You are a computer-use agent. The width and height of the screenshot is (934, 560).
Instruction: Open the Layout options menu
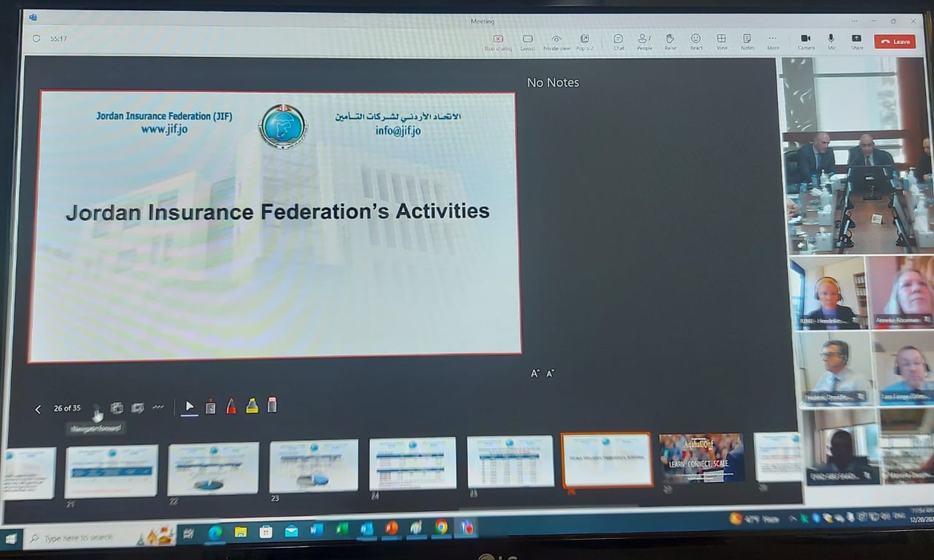tap(528, 42)
